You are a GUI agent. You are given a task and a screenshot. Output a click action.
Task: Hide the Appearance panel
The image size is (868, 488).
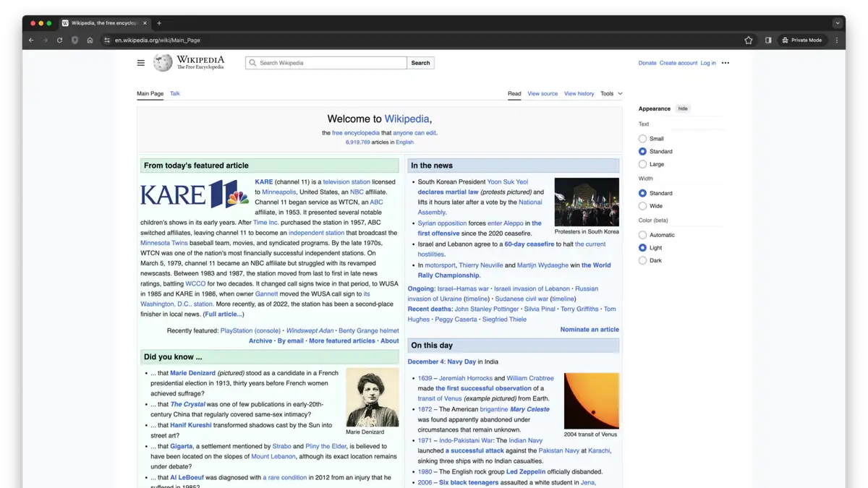tap(683, 108)
